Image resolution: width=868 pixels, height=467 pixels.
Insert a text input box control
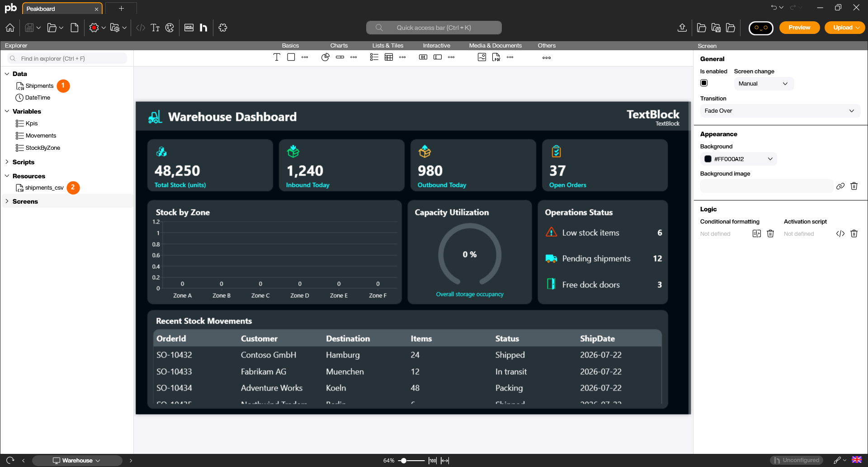438,57
